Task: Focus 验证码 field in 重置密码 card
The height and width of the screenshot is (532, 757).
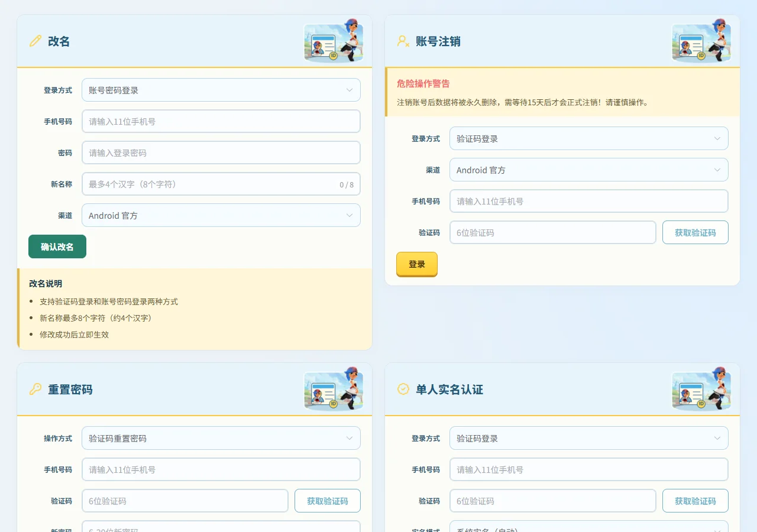Action: click(185, 501)
